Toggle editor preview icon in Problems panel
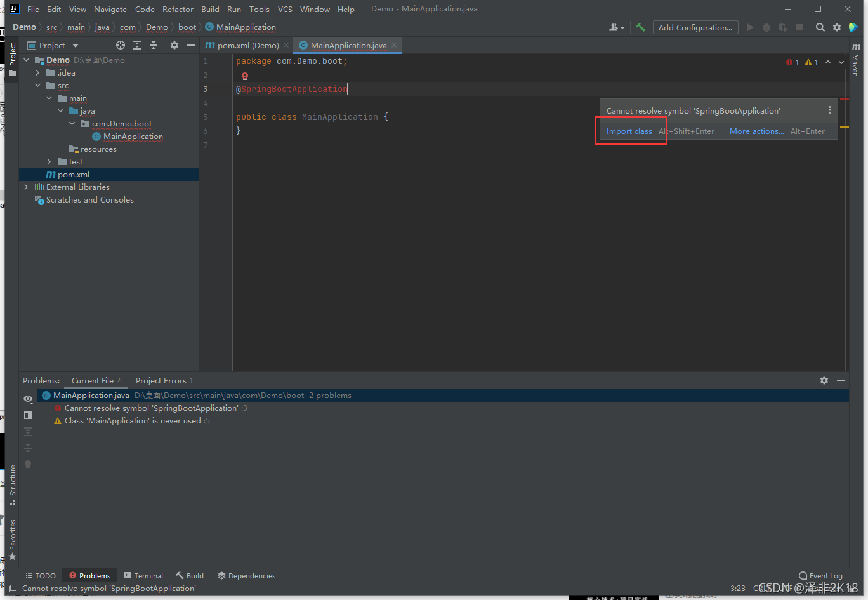868x600 pixels. pyautogui.click(x=28, y=415)
